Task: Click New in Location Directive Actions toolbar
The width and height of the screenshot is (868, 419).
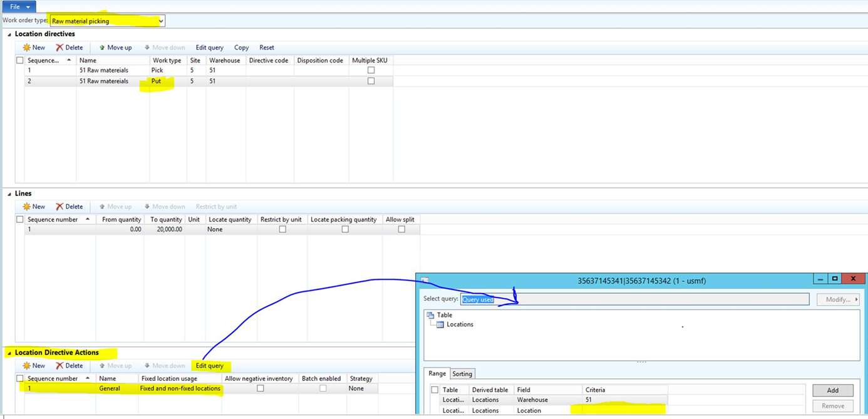Action: (26, 365)
